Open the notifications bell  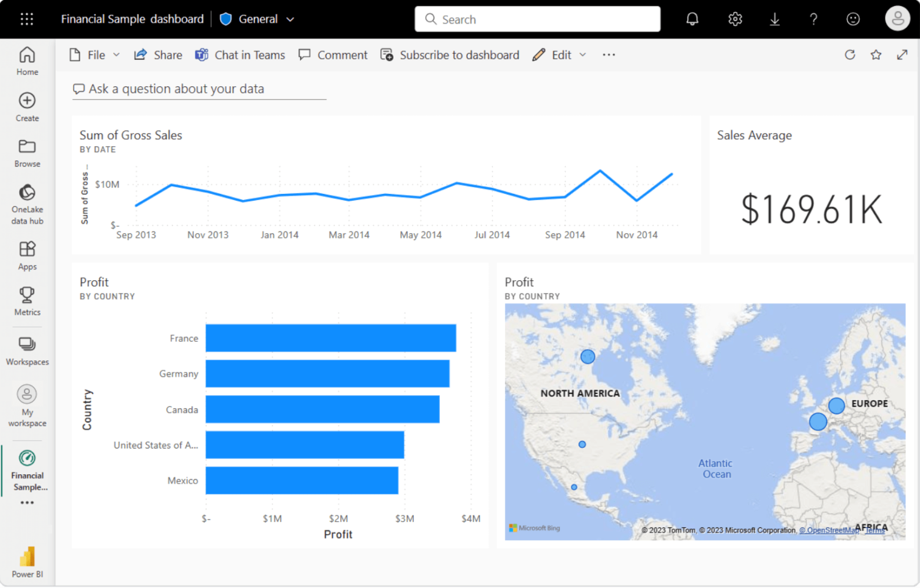(x=692, y=19)
